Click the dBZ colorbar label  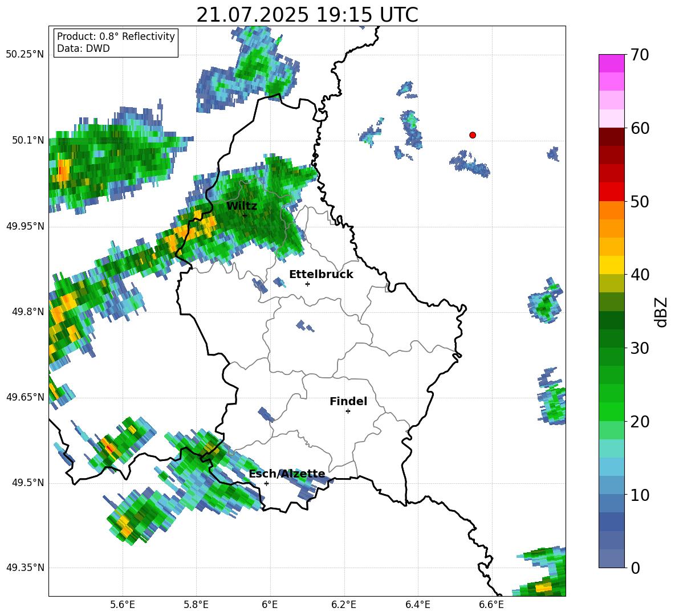click(x=661, y=312)
